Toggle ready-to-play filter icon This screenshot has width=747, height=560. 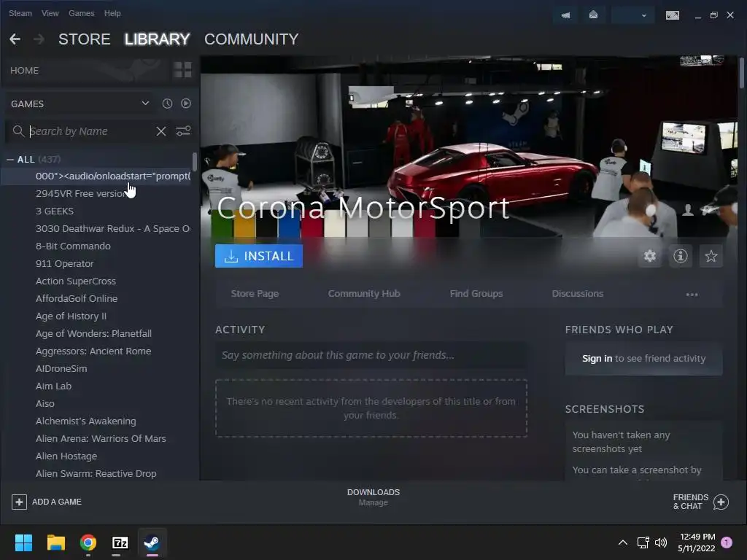[x=186, y=104]
